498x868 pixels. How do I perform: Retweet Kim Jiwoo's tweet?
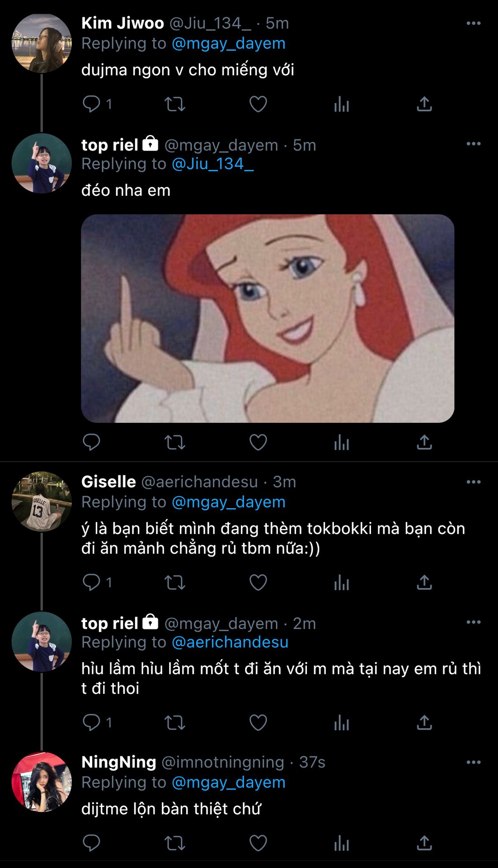[x=175, y=104]
